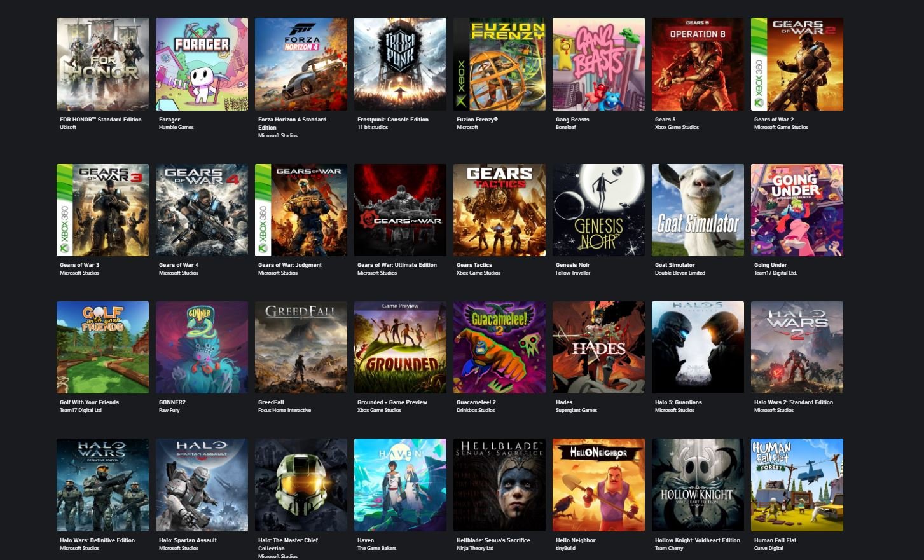This screenshot has width=924, height=560.
Task: Open the Forza Horizon 4 cover
Action: [301, 64]
